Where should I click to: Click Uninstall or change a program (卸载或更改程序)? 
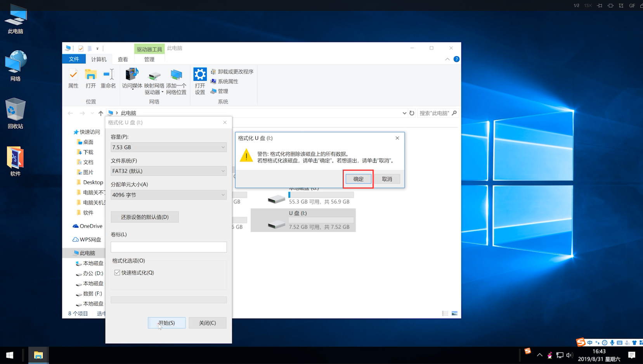point(232,72)
